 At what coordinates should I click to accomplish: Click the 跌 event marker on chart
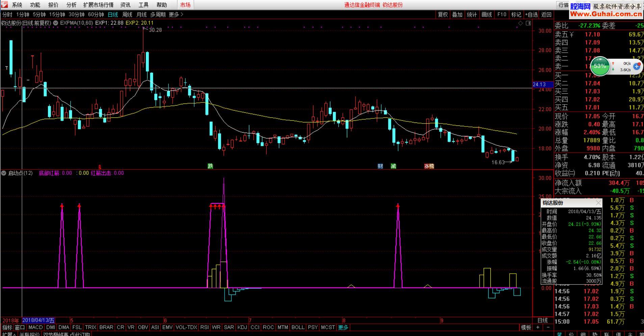coord(210,166)
